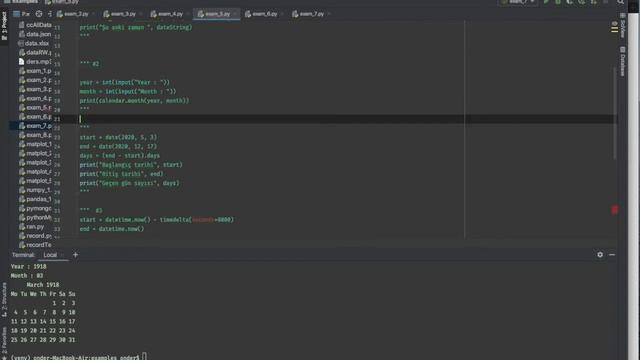Screen dimensions: 640x360
Task: Select ccAllData in project tree
Action: (35, 25)
